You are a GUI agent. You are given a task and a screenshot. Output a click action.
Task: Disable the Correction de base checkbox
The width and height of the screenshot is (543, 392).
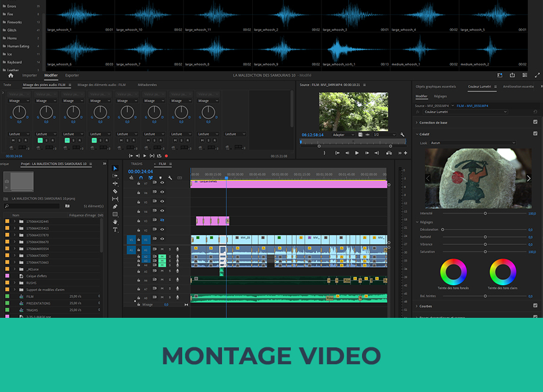point(535,122)
